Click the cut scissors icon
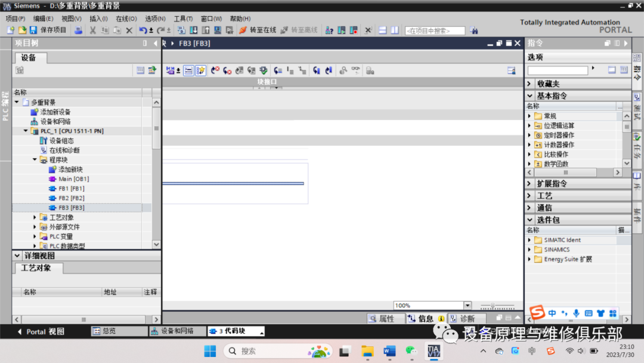This screenshot has height=363, width=644. 93,30
